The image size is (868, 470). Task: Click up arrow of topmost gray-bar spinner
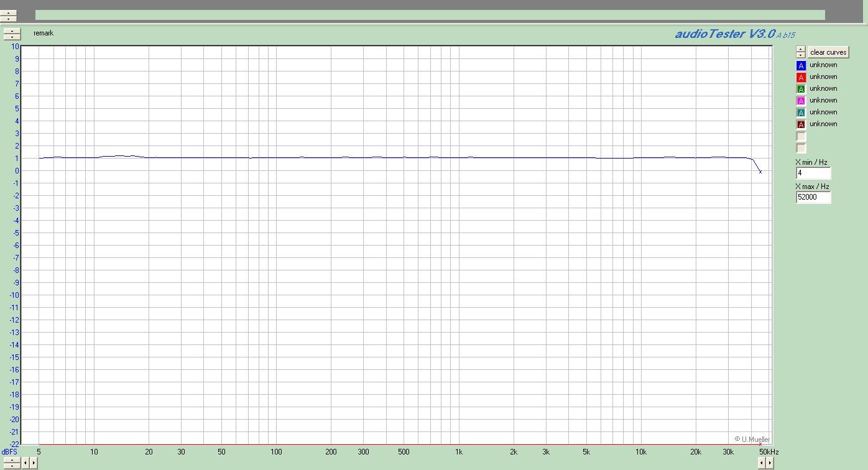8,13
